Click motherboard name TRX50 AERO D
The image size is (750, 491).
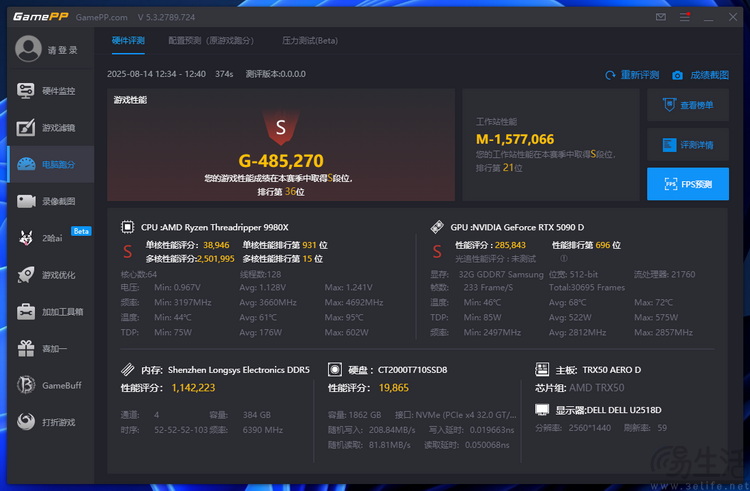pyautogui.click(x=612, y=370)
